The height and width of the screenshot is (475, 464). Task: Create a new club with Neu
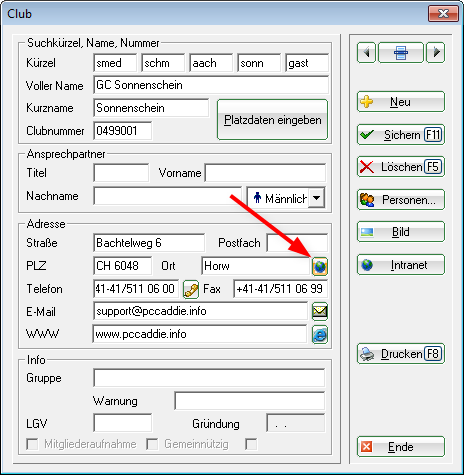pyautogui.click(x=401, y=102)
